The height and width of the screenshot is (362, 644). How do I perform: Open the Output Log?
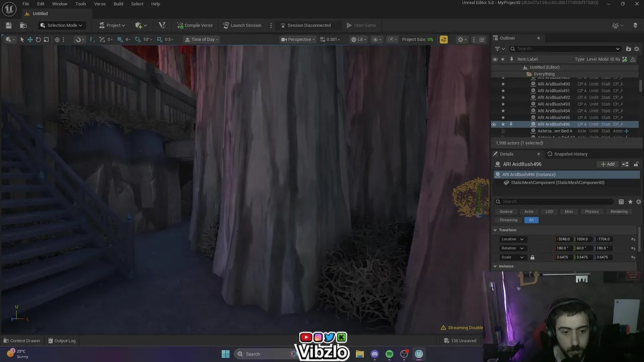(62, 341)
